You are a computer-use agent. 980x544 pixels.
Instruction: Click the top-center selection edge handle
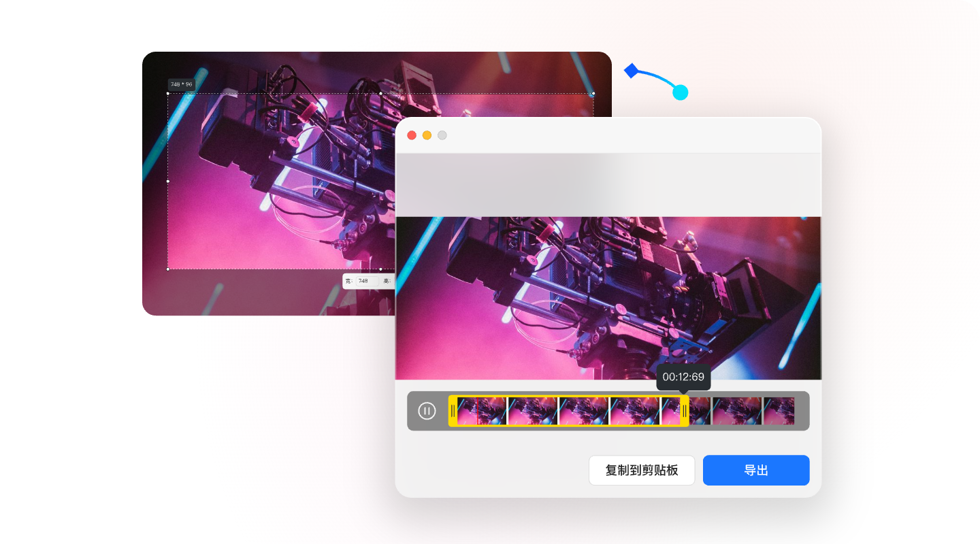pyautogui.click(x=380, y=94)
